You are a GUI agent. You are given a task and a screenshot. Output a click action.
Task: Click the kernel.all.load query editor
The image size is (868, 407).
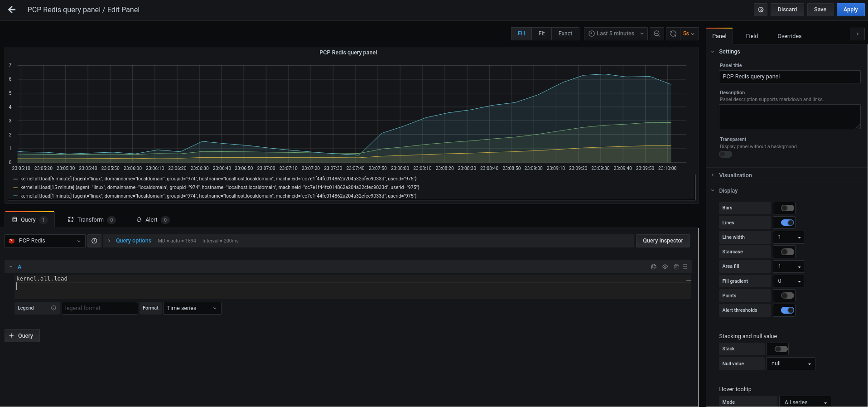(353, 286)
